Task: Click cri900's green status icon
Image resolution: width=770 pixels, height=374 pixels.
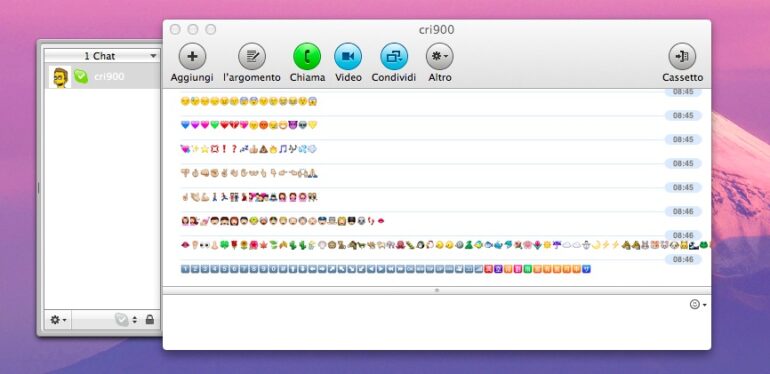Action: (81, 77)
